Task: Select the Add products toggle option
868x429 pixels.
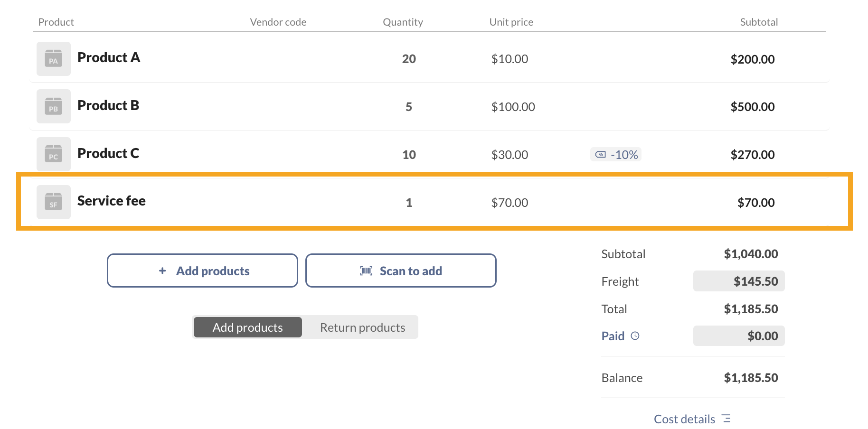Action: (247, 327)
